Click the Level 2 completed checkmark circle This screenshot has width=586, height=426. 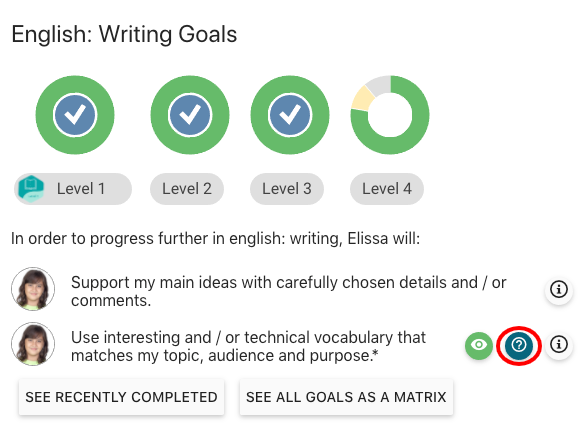190,115
